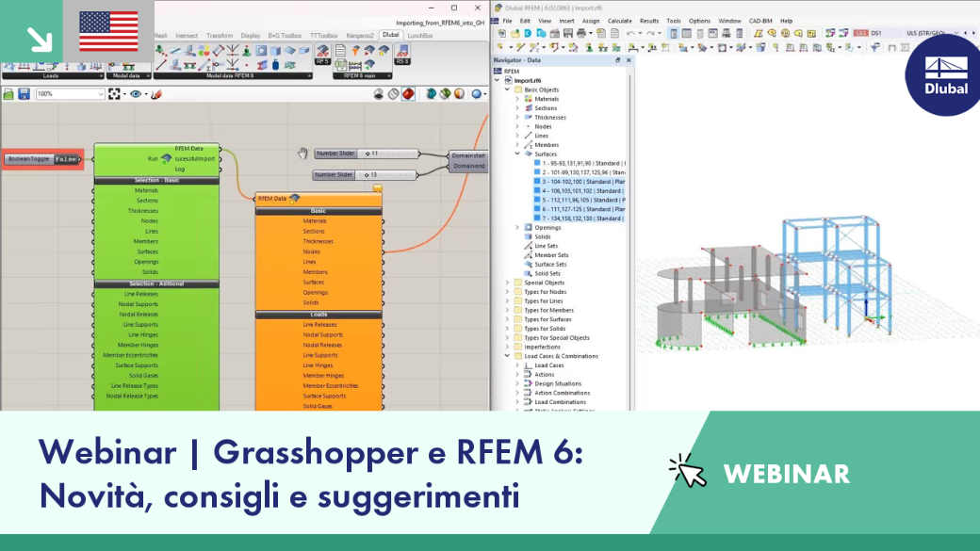980x551 pixels.
Task: Click the RF 5 component icon
Action: click(322, 54)
